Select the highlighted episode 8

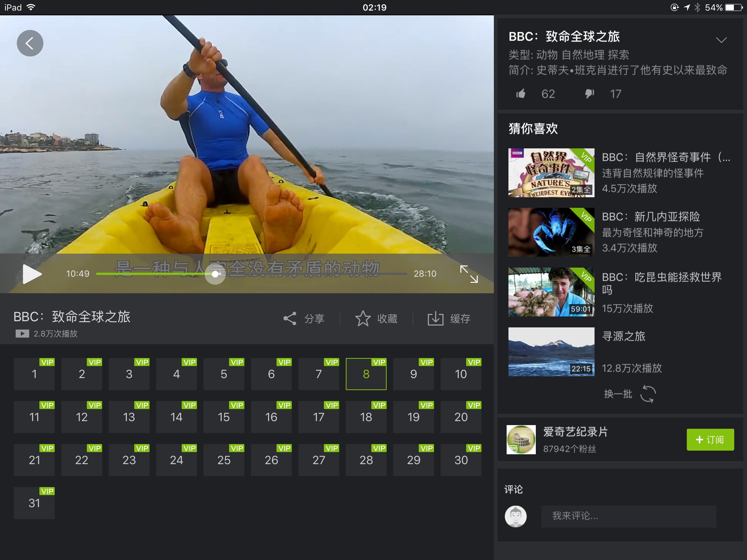366,374
